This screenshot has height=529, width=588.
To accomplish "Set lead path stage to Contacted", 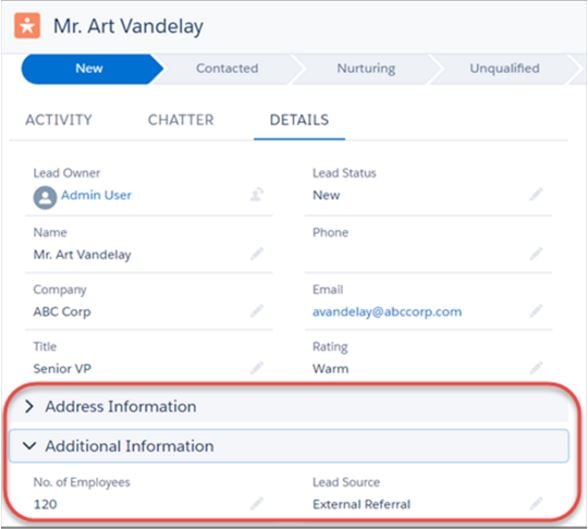I will [227, 69].
